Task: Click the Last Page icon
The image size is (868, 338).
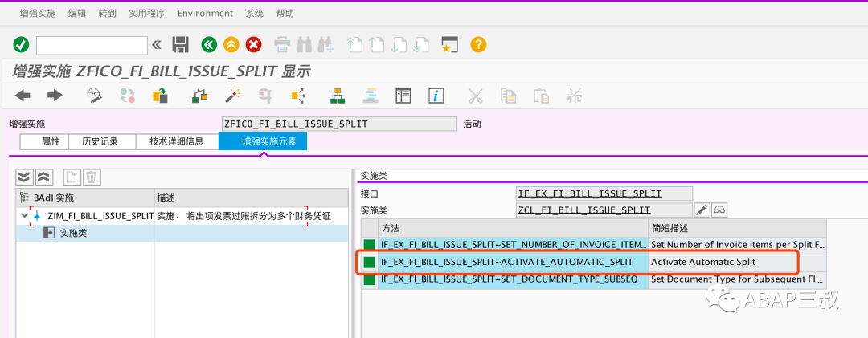Action: pos(421,45)
